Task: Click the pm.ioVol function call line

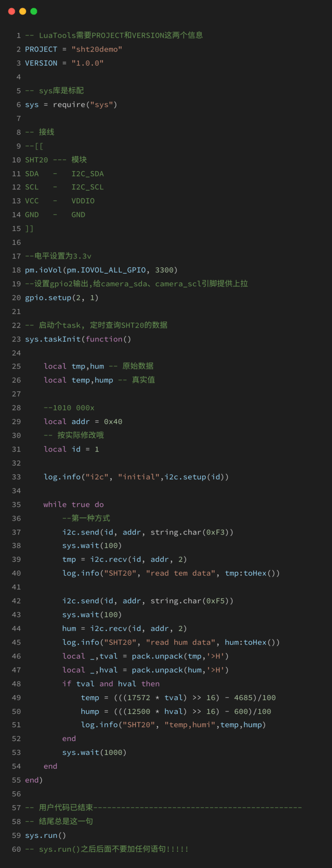Action: (101, 270)
